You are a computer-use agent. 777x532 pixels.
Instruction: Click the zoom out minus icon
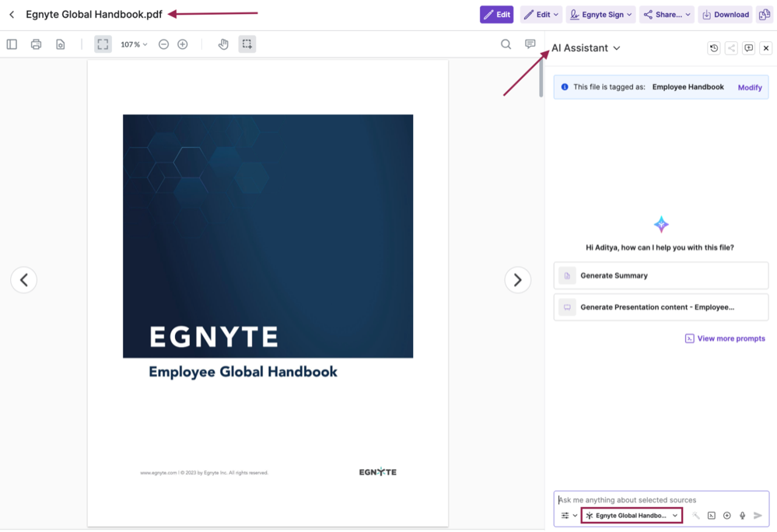pyautogui.click(x=163, y=44)
